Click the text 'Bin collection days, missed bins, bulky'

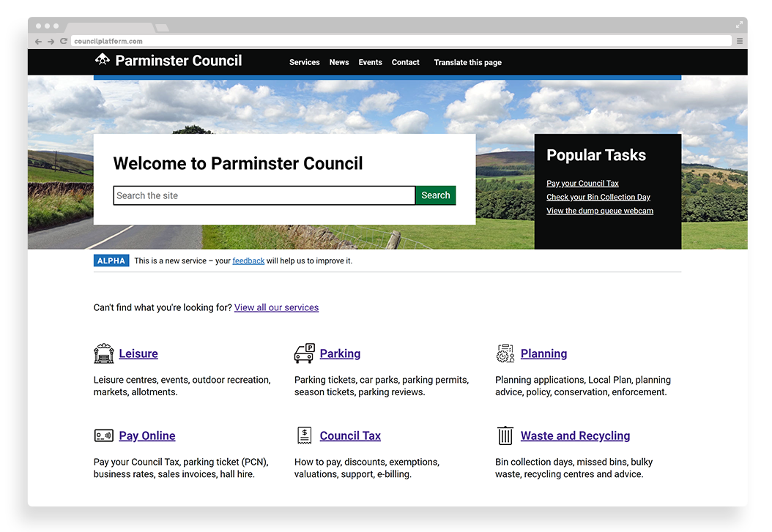coord(574,462)
